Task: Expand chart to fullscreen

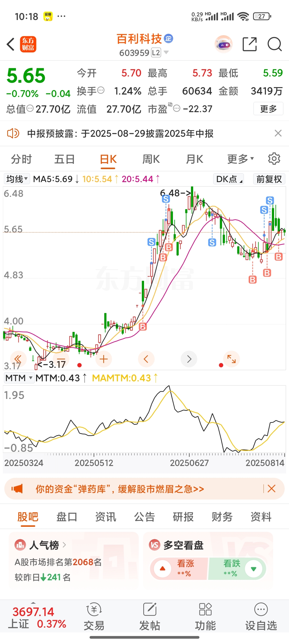Action: (232, 359)
